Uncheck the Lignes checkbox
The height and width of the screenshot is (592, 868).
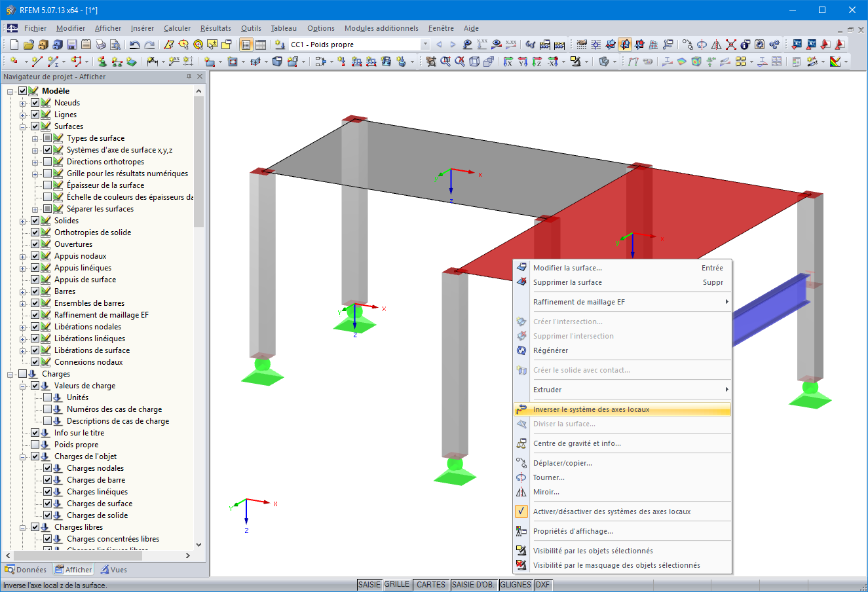35,115
